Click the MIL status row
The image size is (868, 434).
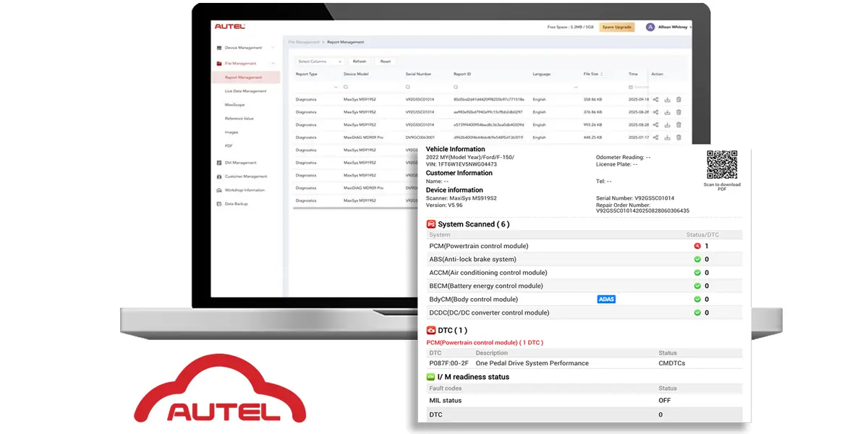tap(584, 400)
